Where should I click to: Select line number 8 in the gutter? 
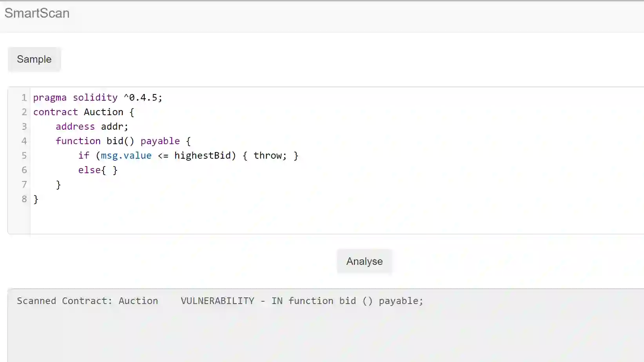24,199
